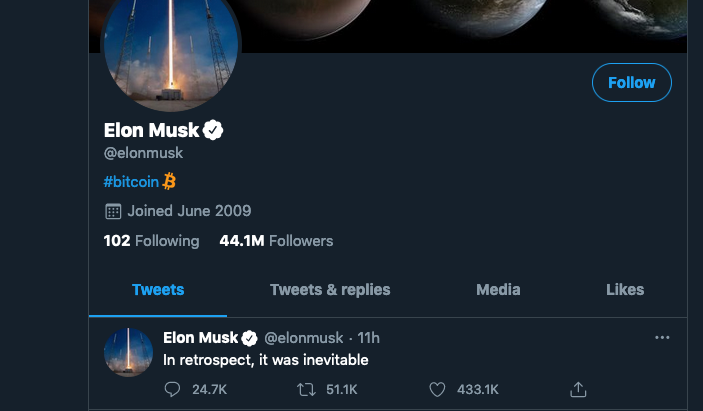
Task: Open the large rocket profile picture
Action: tap(171, 47)
